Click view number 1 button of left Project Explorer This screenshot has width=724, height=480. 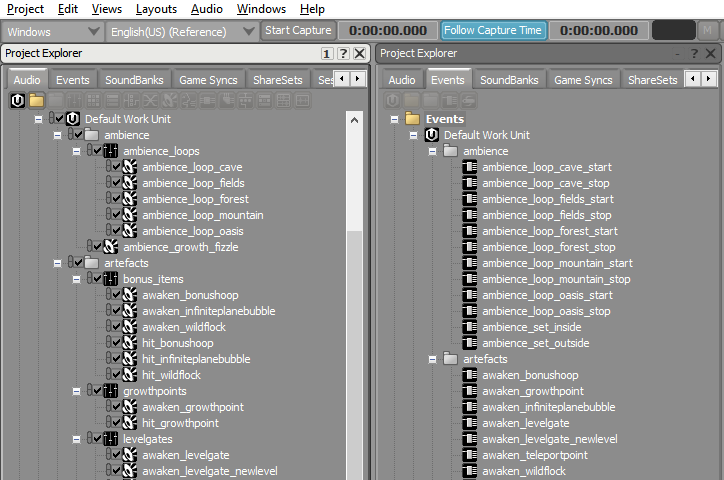click(x=327, y=54)
